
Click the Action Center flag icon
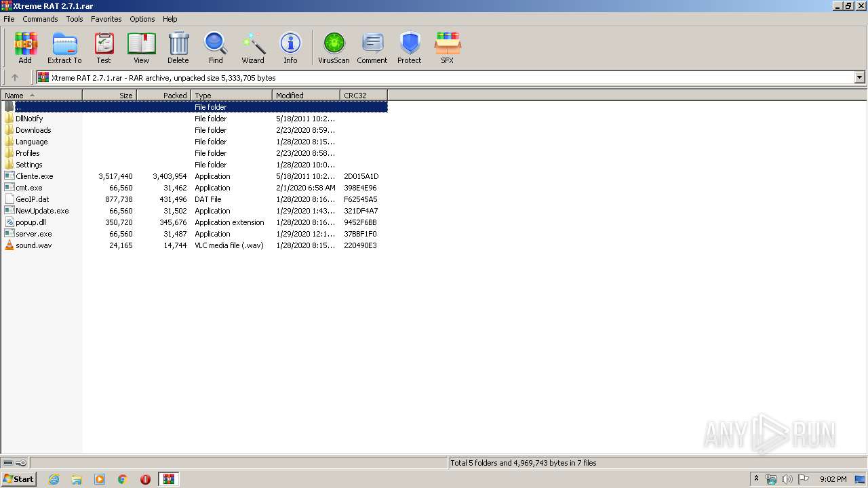803,479
